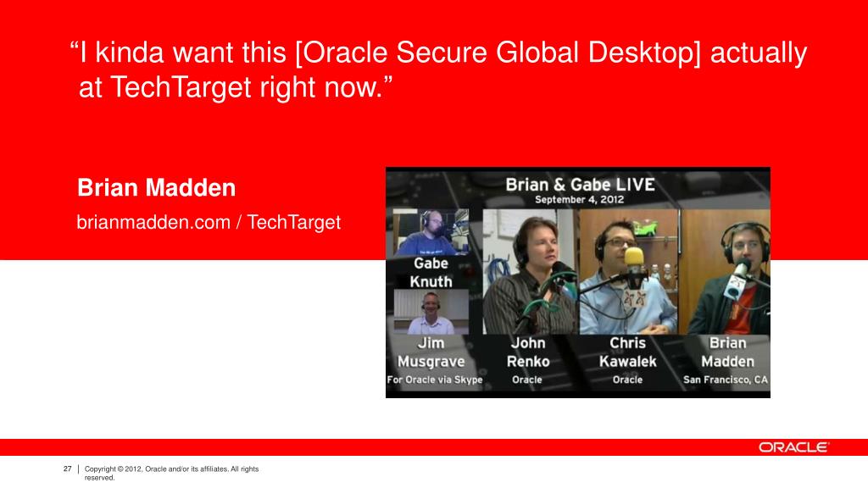Click the "Brian & Gabe LIVE" title
The height and width of the screenshot is (488, 868).
point(580,184)
